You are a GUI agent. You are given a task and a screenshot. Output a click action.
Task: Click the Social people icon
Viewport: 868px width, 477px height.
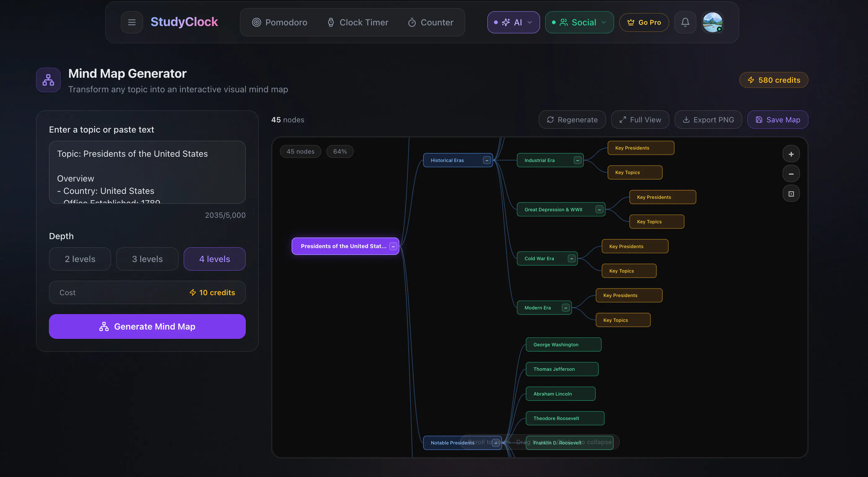(564, 22)
